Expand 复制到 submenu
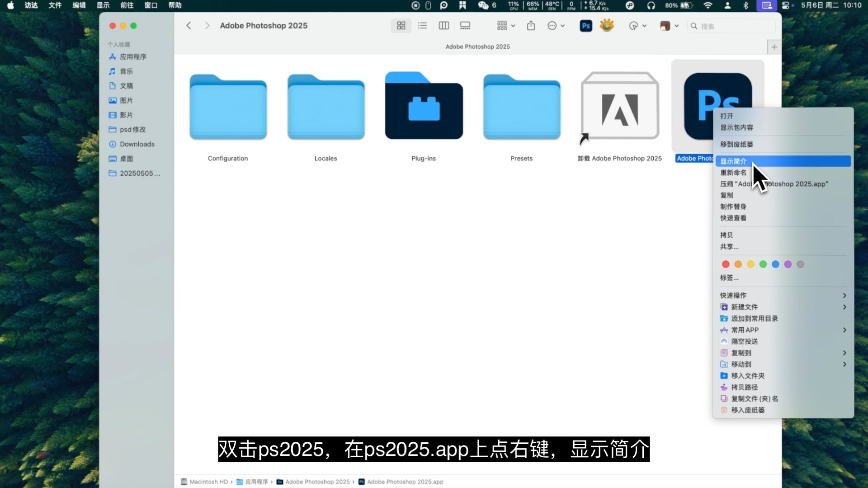Screen dimensions: 868x488 pos(783,353)
